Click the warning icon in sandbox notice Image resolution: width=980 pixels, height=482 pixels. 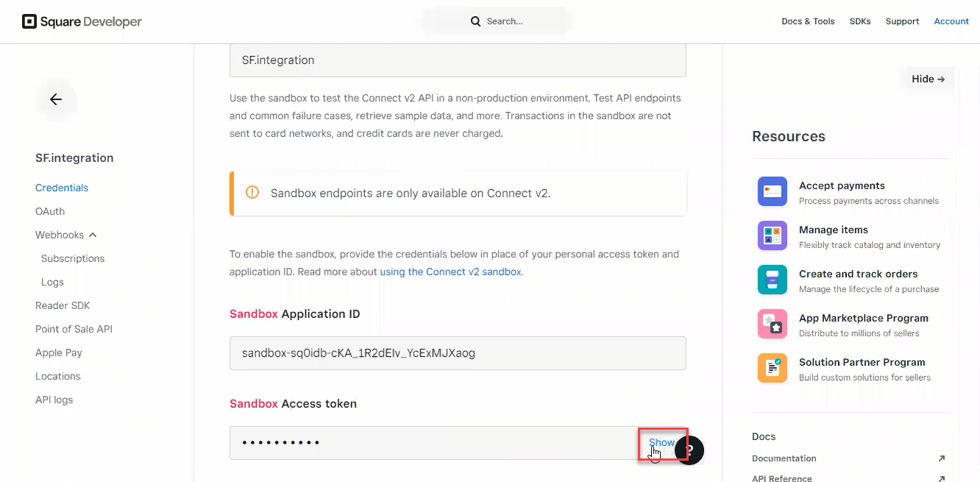click(x=252, y=193)
